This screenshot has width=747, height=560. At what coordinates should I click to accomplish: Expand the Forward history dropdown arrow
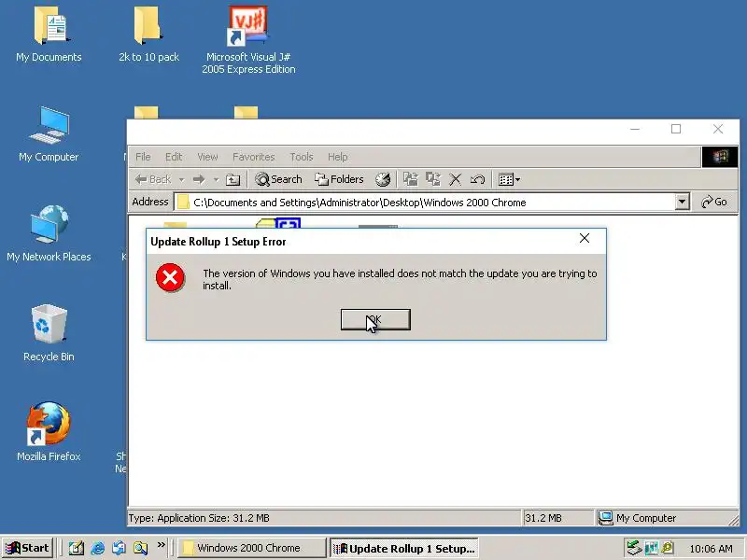point(216,179)
